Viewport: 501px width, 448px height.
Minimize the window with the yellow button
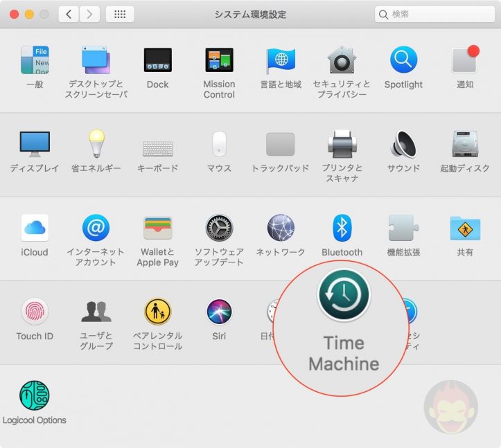click(29, 14)
